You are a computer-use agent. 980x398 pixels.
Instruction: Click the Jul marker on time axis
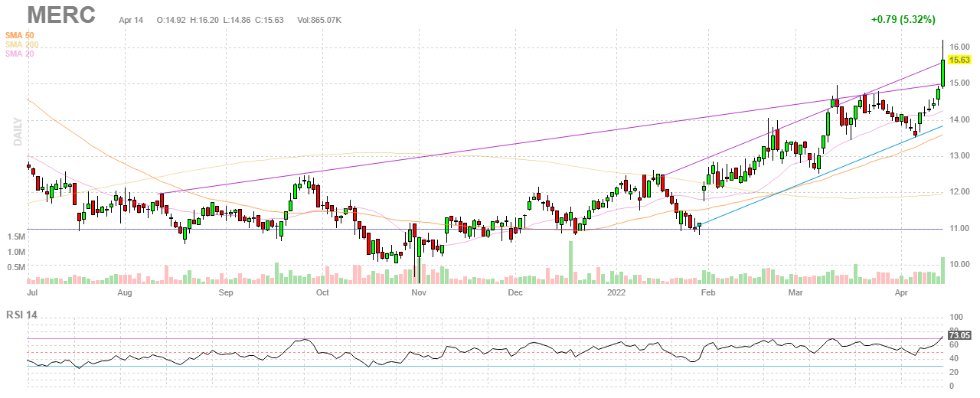tap(33, 292)
